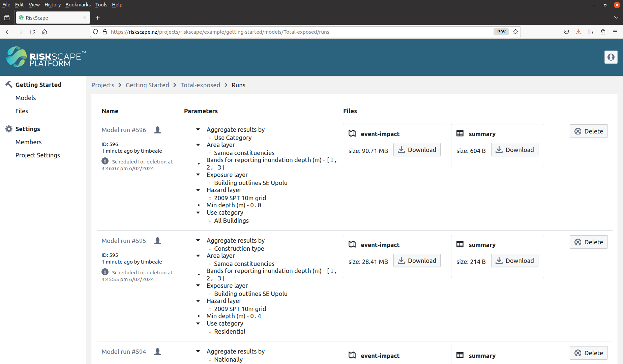Click the user icon beside Model run #594

157,352
